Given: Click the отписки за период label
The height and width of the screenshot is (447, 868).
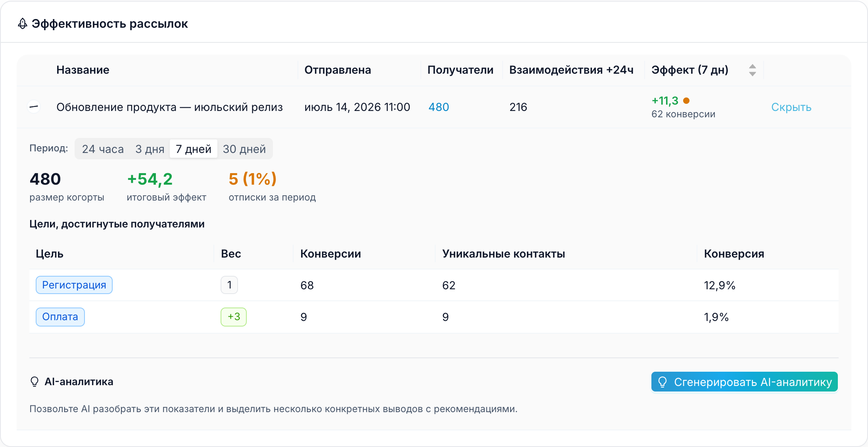Looking at the screenshot, I should pyautogui.click(x=272, y=197).
